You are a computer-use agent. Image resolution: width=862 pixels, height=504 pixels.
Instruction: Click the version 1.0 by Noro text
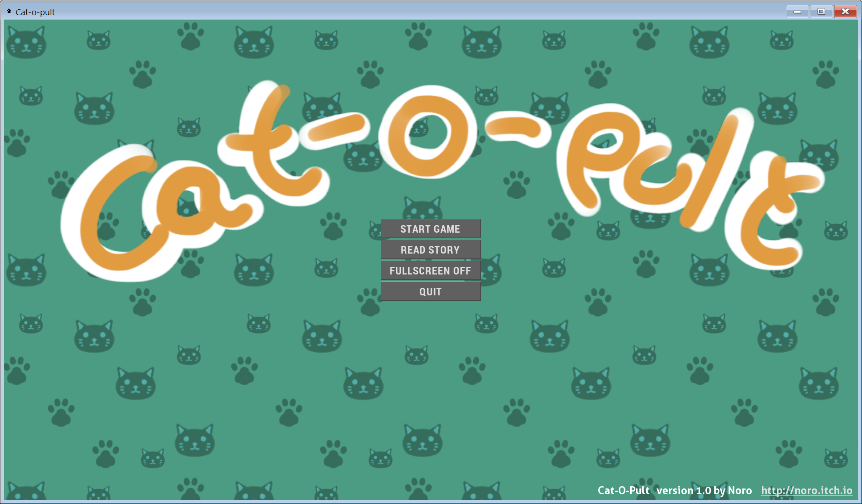[x=703, y=491]
